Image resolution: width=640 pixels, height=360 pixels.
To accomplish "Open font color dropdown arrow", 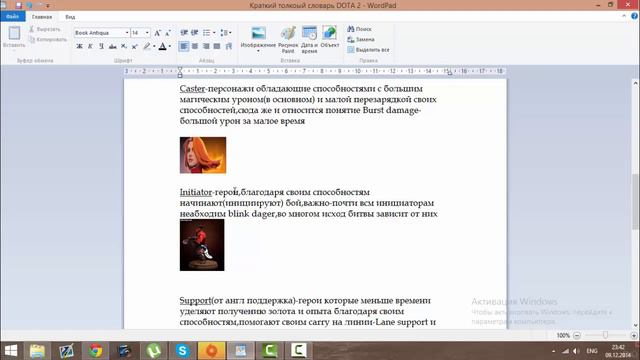I will coord(170,47).
